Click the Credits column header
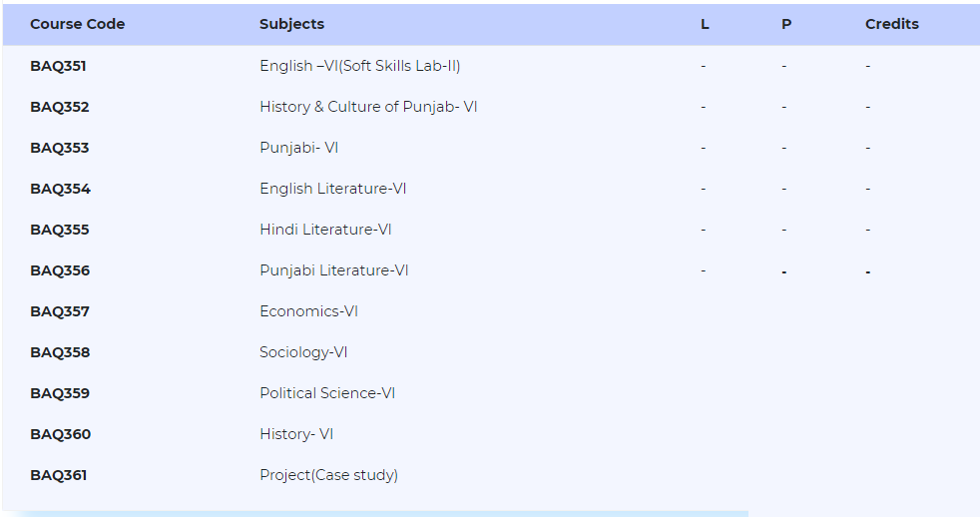Screen dimensions: 980x517 point(892,24)
